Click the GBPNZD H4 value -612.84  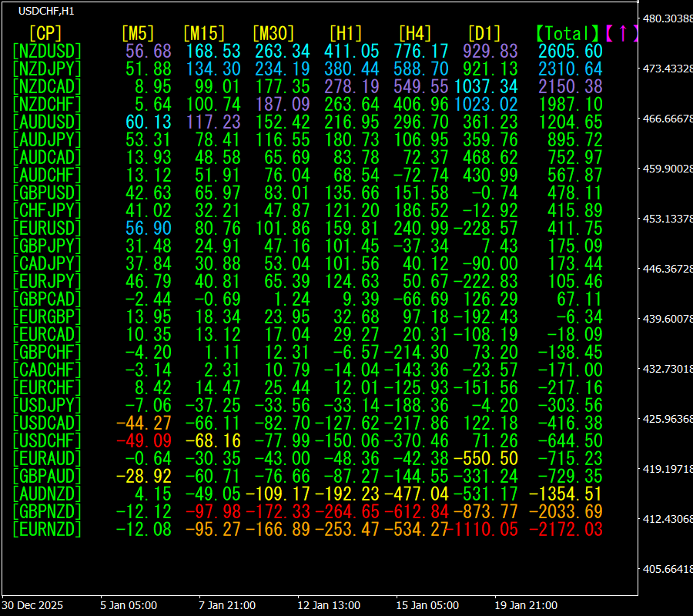[417, 511]
